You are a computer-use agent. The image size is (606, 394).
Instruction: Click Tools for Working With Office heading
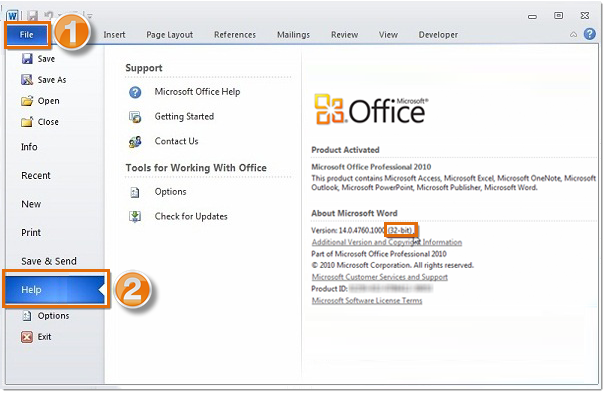pos(196,168)
